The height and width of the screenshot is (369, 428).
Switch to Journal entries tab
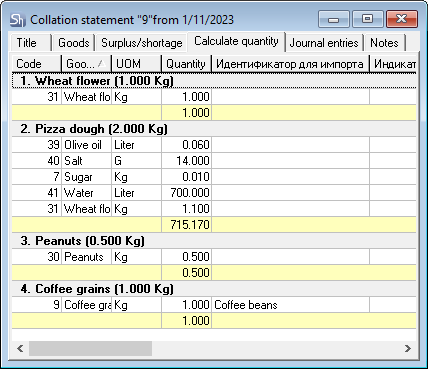(324, 43)
